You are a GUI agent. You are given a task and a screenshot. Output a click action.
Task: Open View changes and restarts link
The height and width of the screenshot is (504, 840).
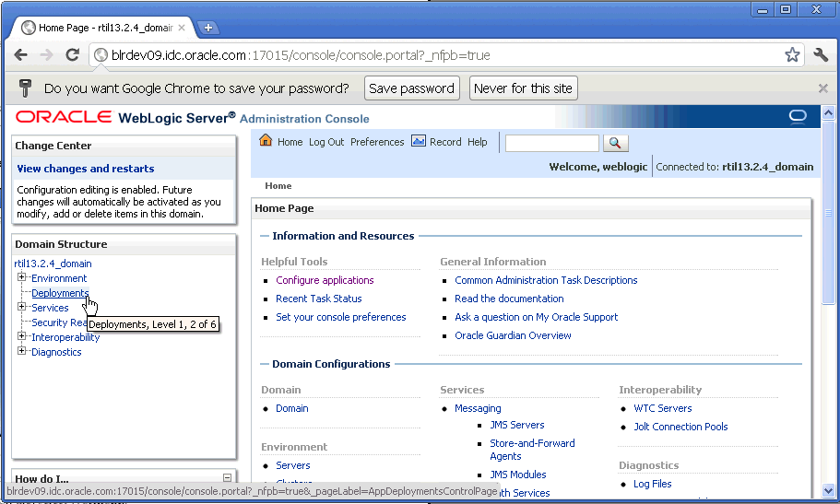(86, 169)
